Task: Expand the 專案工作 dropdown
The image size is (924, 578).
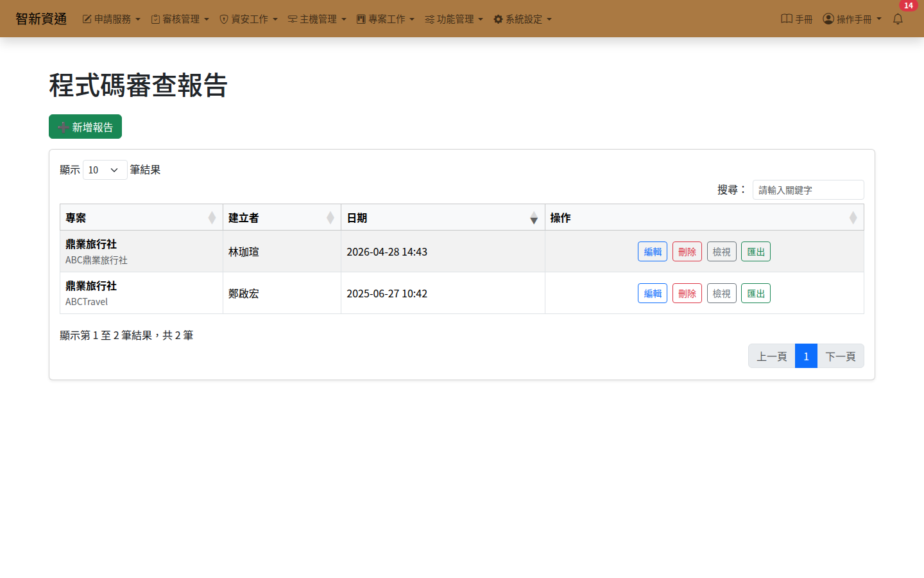Action: pyautogui.click(x=386, y=19)
